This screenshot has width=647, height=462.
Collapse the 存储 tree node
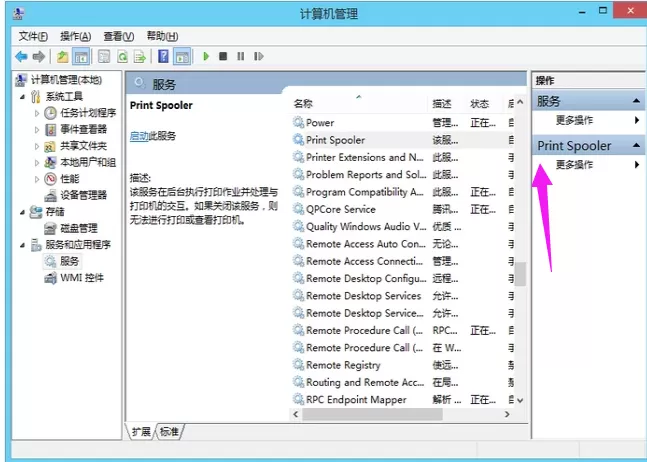(22, 212)
